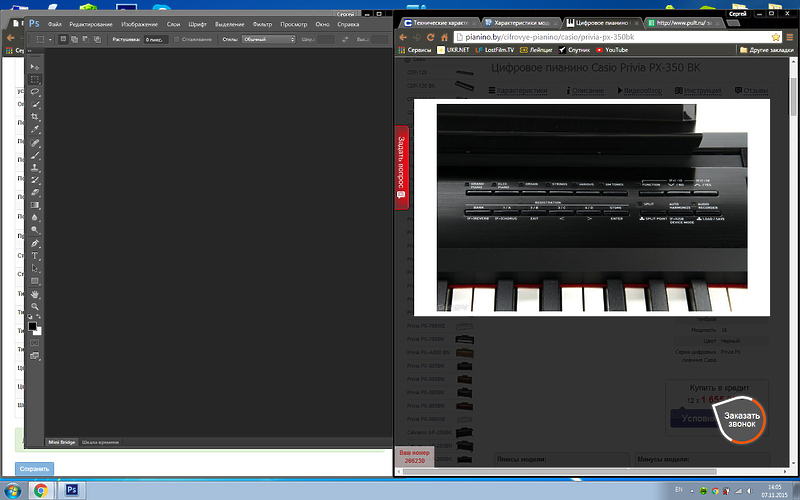The height and width of the screenshot is (500, 800).
Task: Reset default foreground and background colors
Action: (x=30, y=317)
